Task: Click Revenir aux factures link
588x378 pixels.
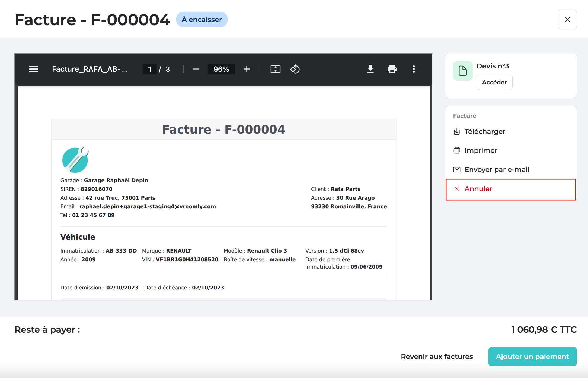Action: point(437,357)
